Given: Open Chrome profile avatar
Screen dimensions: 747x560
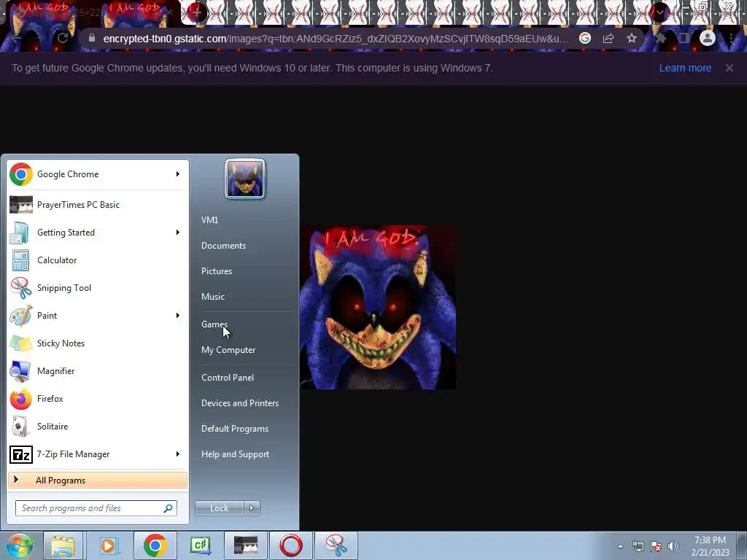Looking at the screenshot, I should [x=708, y=38].
